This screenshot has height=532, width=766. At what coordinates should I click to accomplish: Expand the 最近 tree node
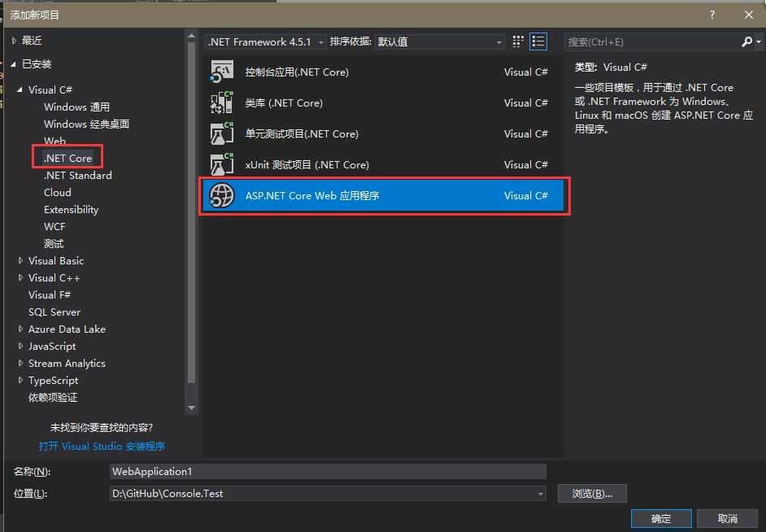click(14, 41)
